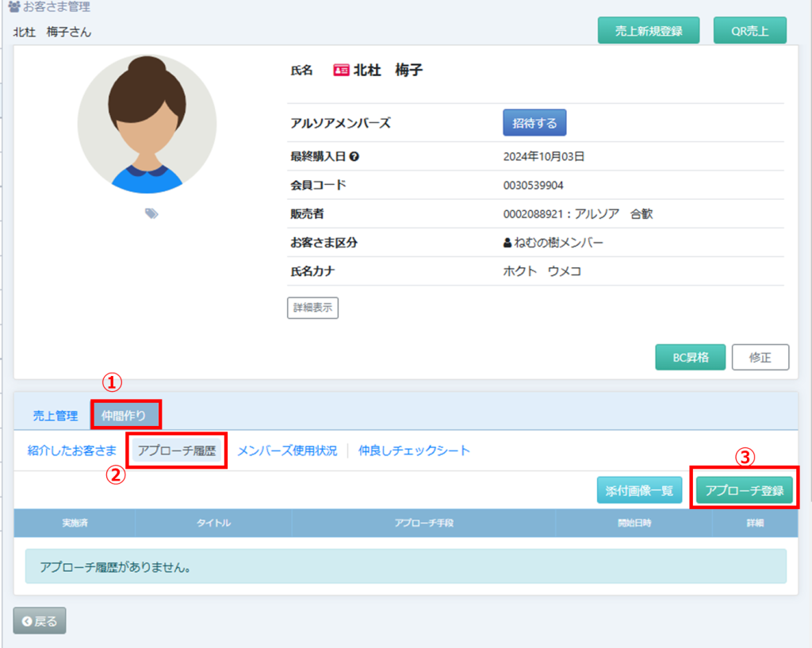The width and height of the screenshot is (812, 648).
Task: Click the BC昇格 button
Action: [690, 357]
